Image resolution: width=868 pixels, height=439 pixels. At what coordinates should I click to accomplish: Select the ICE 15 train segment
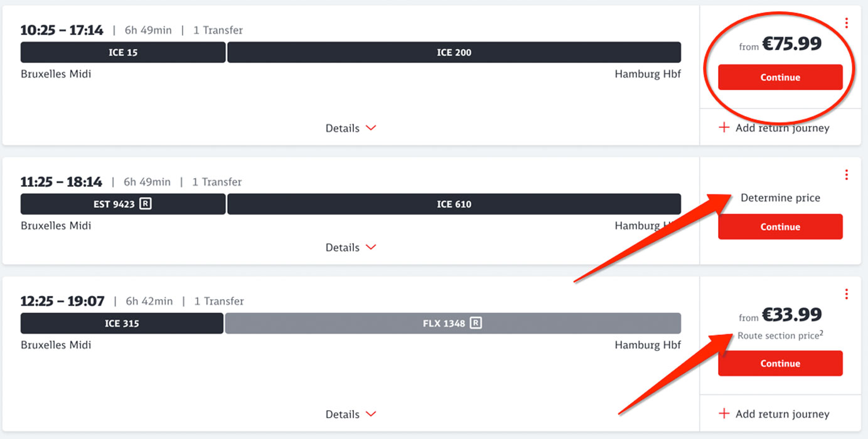click(x=123, y=53)
